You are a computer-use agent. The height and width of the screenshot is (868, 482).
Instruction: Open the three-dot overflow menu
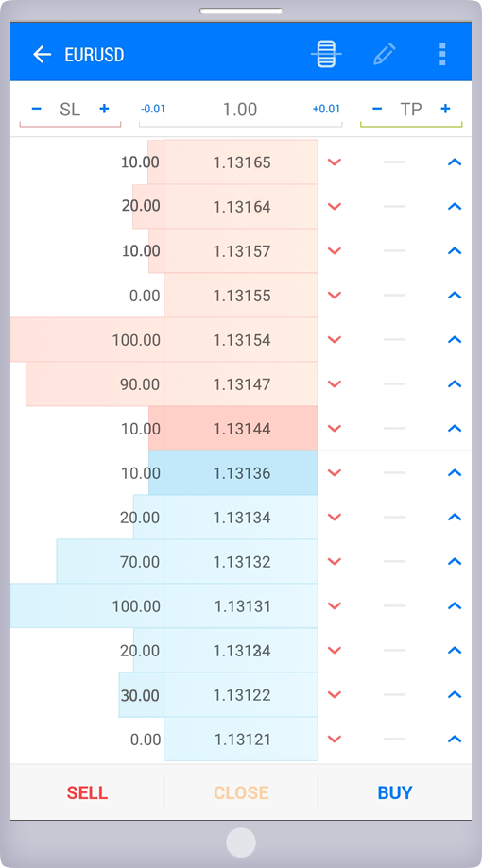tap(442, 54)
